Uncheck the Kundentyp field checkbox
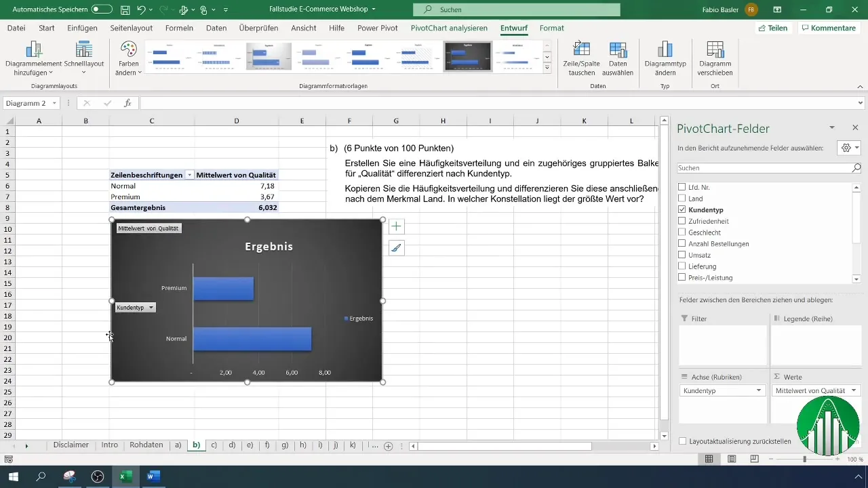Image resolution: width=868 pixels, height=488 pixels. click(x=682, y=210)
